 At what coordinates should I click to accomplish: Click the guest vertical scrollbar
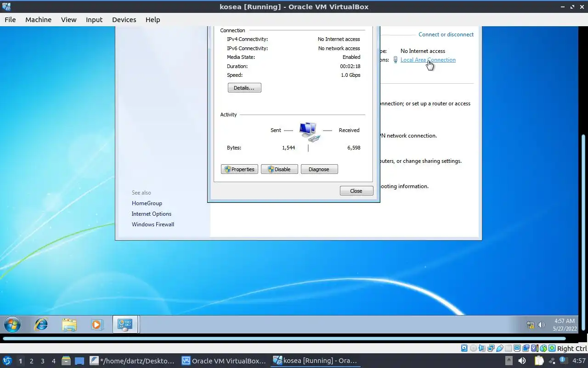(583, 233)
